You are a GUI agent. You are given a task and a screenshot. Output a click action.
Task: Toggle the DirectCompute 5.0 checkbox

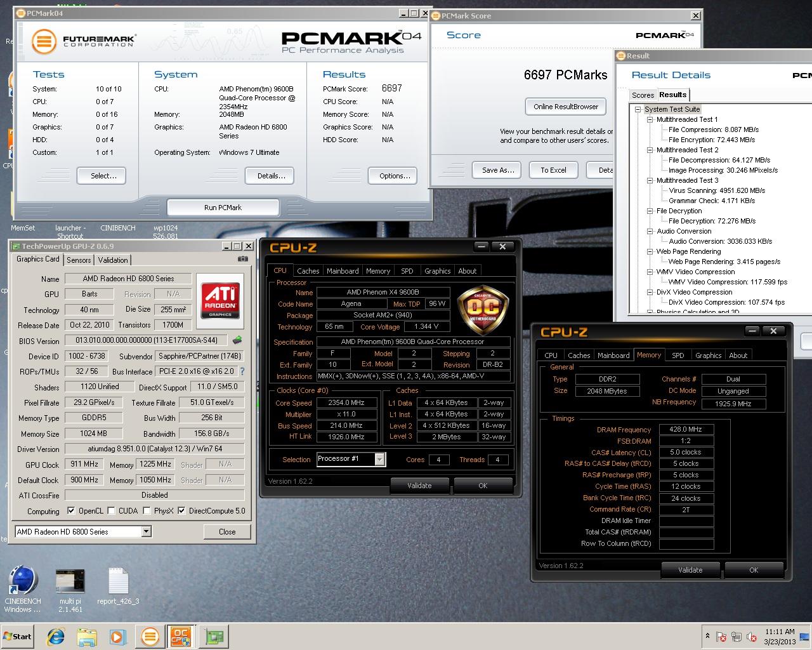pos(182,511)
